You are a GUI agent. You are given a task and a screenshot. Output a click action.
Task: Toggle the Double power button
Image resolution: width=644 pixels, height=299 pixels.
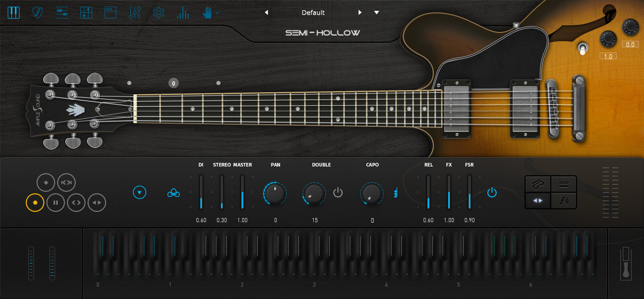pyautogui.click(x=338, y=193)
